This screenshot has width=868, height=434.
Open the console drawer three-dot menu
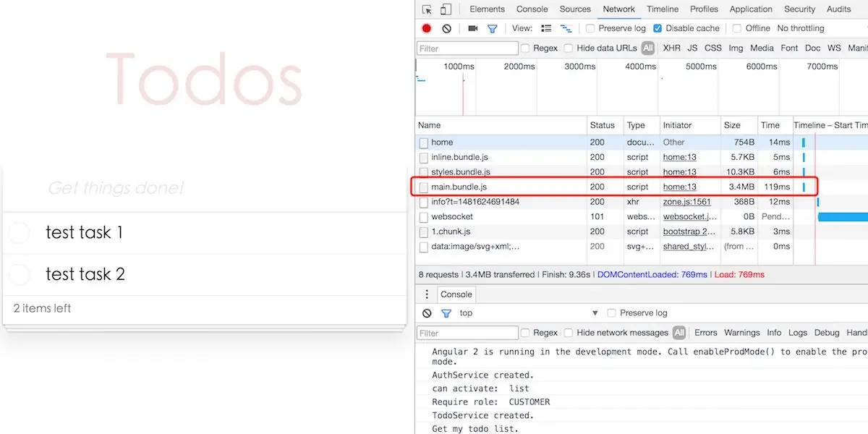[427, 294]
